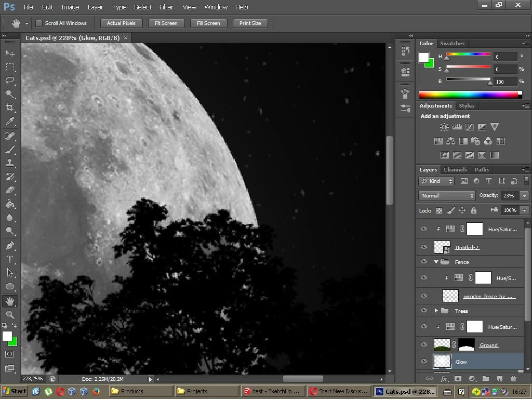Image resolution: width=532 pixels, height=399 pixels.
Task: Select the Ellipse shape tool
Action: (x=10, y=287)
